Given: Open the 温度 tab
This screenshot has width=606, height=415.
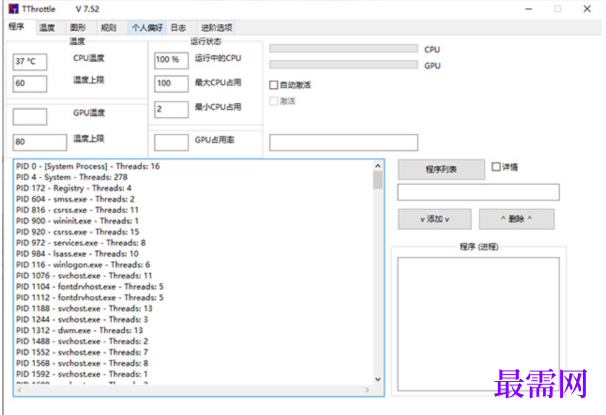Looking at the screenshot, I should 47,27.
